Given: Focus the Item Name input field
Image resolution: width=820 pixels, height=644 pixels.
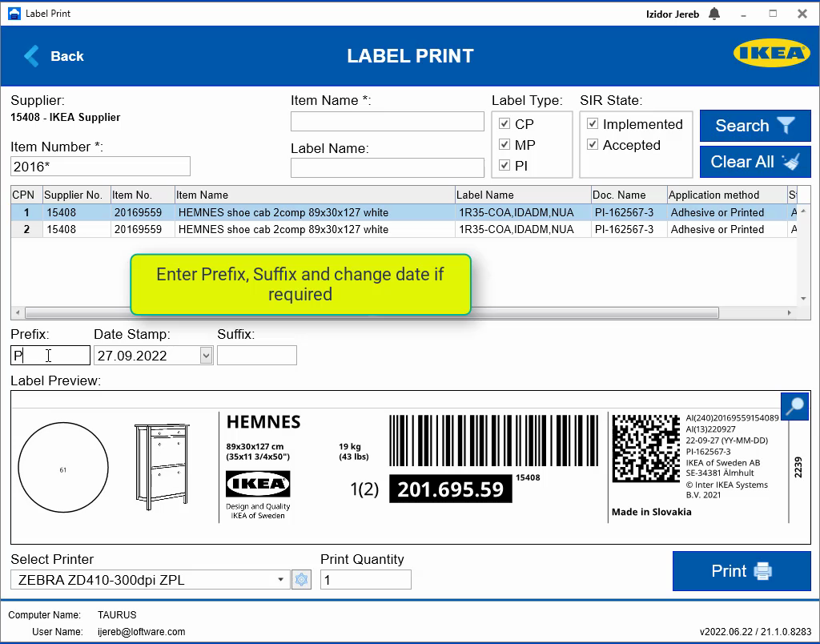Looking at the screenshot, I should click(x=388, y=122).
